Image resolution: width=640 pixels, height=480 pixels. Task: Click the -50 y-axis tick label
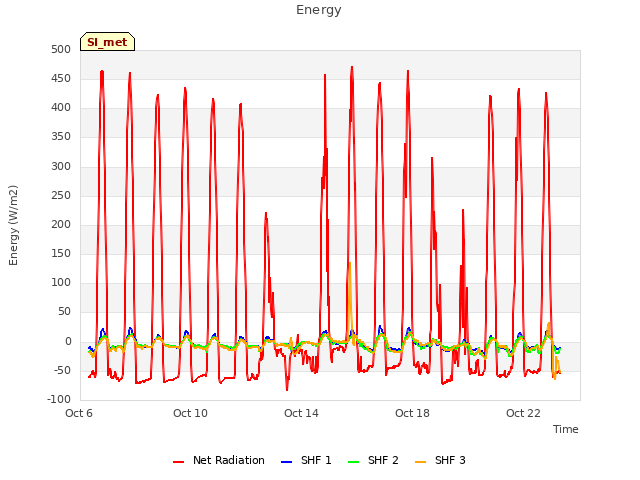click(x=61, y=371)
